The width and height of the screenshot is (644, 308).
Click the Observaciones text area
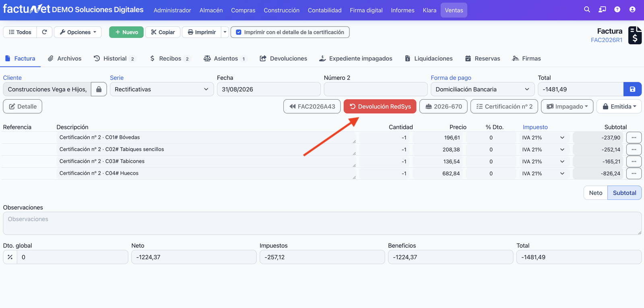coord(322,223)
